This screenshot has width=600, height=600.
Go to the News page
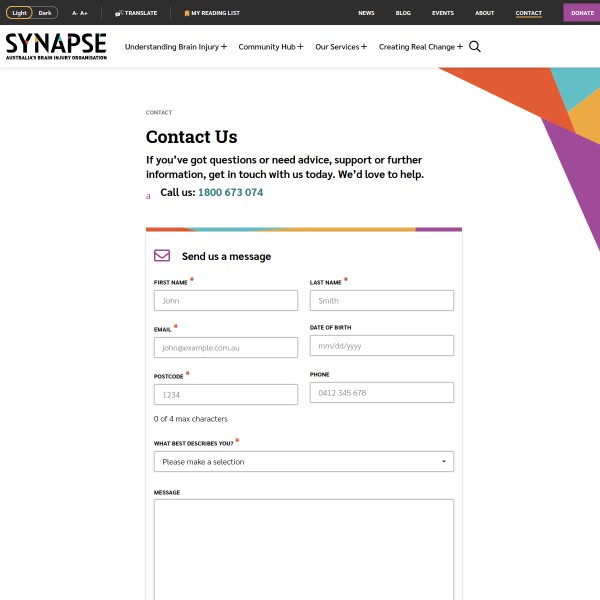click(366, 14)
